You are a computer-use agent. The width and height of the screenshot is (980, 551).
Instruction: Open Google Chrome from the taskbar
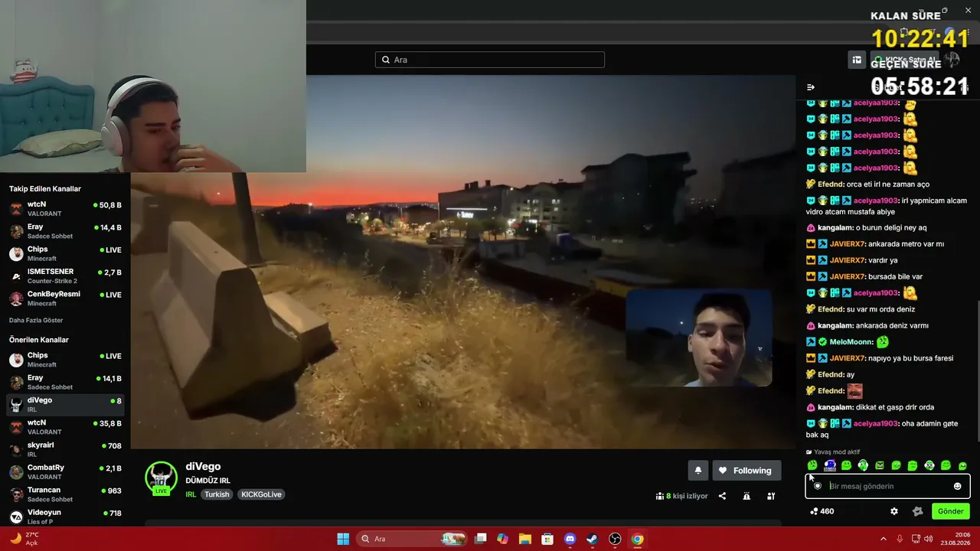click(x=637, y=539)
